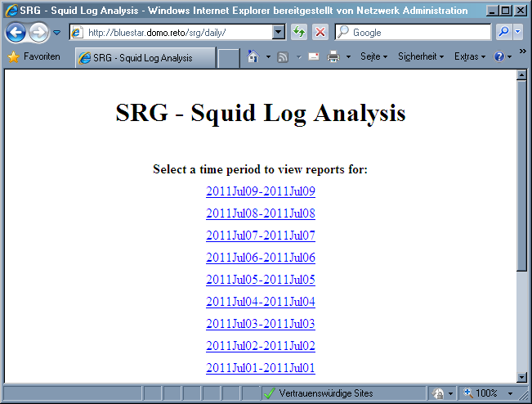532x404 pixels.
Task: Expand the address bar URL dropdown
Action: [x=278, y=33]
